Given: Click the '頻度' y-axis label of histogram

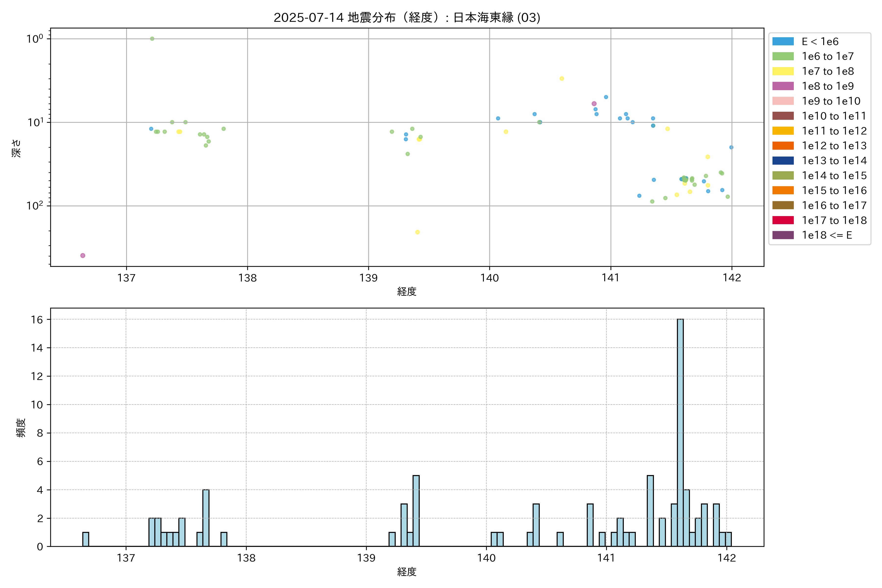Looking at the screenshot, I should 21,428.
